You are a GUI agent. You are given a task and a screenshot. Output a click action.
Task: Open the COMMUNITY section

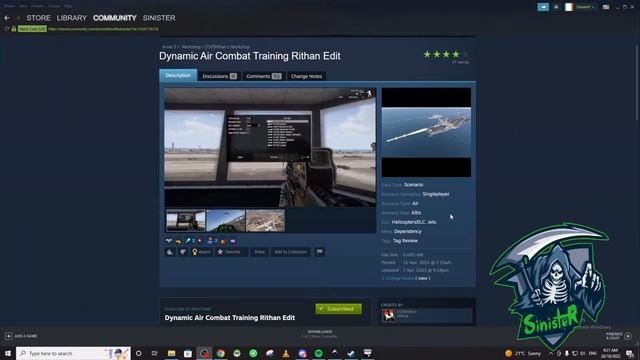[x=115, y=18]
